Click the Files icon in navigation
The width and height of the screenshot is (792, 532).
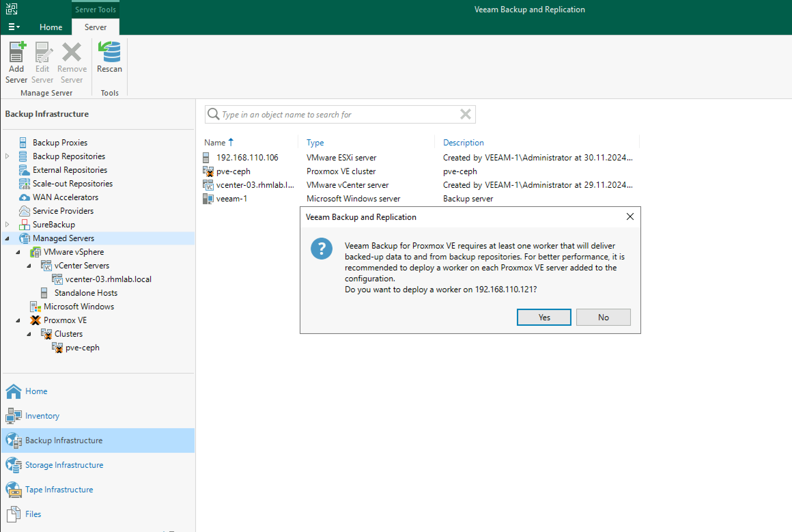[14, 514]
